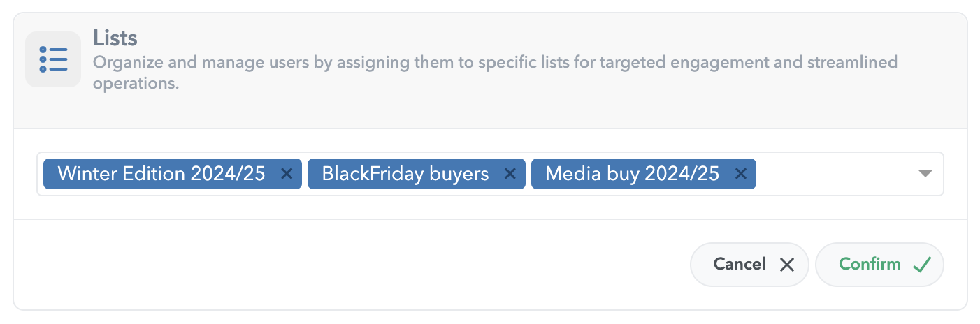The image size is (980, 324).
Task: Select the Winter Edition 2024/25 tag label
Action: point(161,174)
